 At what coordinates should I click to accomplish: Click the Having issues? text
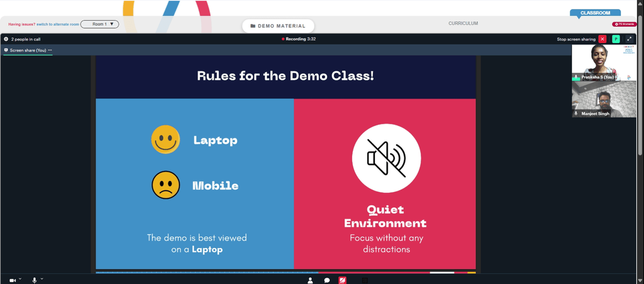click(22, 24)
